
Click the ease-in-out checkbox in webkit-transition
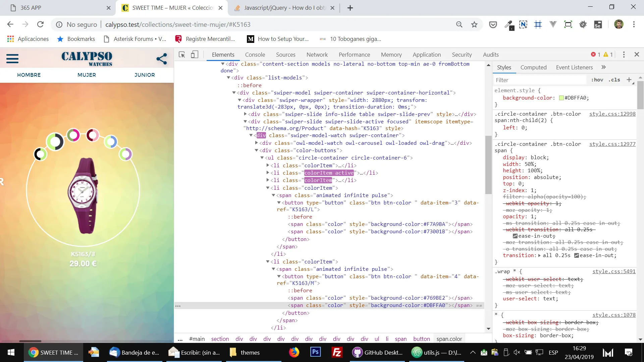(x=515, y=236)
